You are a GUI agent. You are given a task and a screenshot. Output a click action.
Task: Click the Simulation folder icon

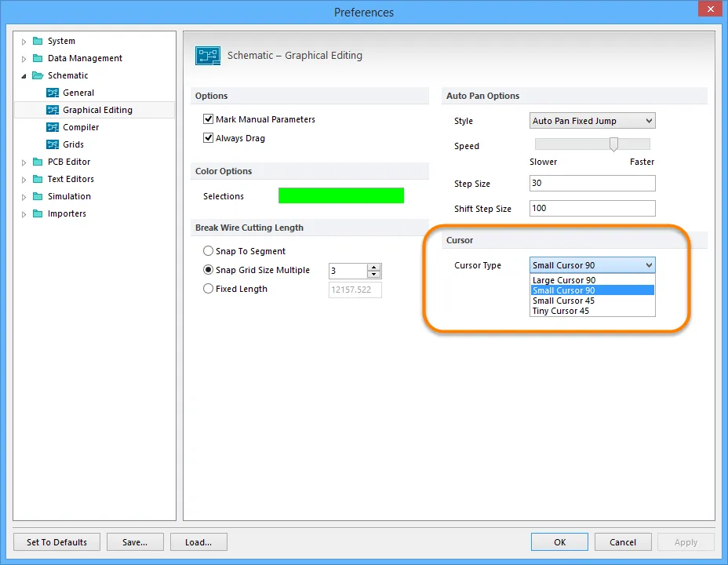click(38, 196)
